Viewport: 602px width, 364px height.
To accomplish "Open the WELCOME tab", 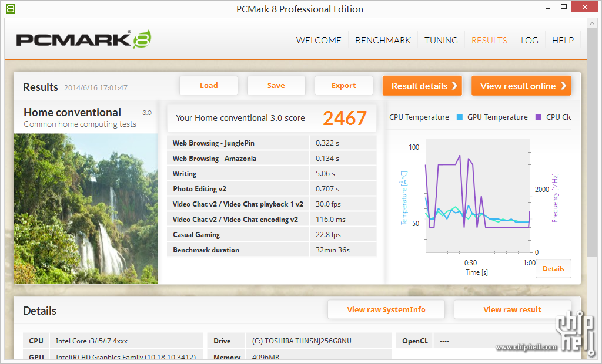I will pyautogui.click(x=319, y=41).
